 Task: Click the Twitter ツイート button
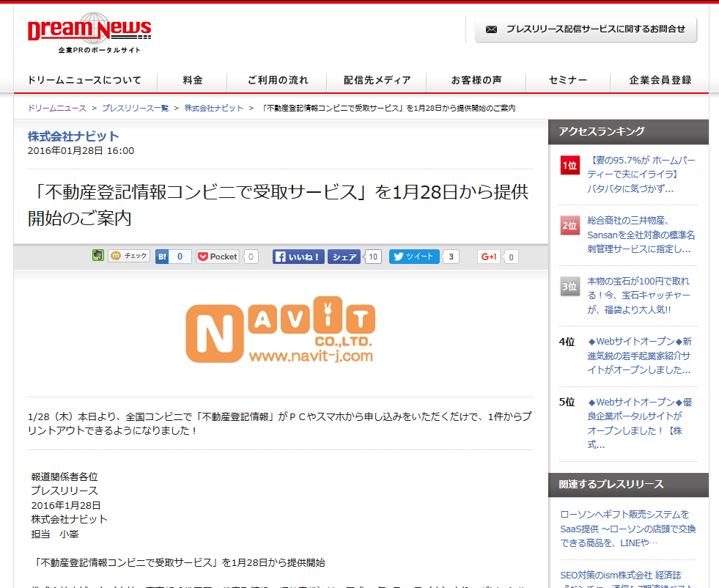point(414,257)
